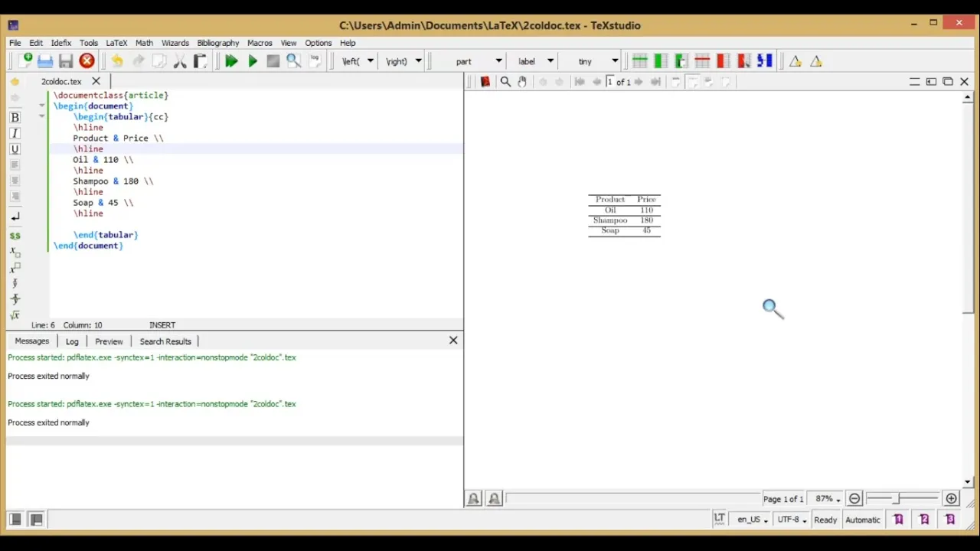Save the document with the floppy icon
Screen dimensions: 980x551
click(66, 61)
